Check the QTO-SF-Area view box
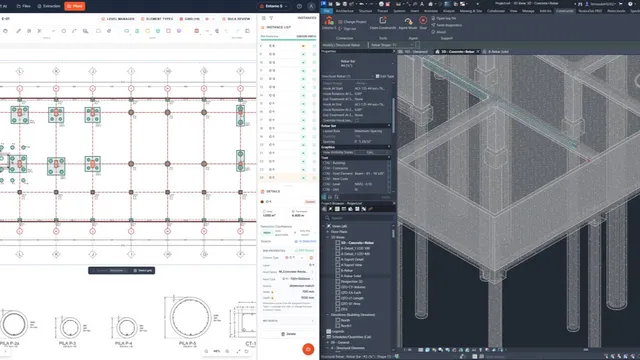Screen dimensions: 640x360 (338, 304)
